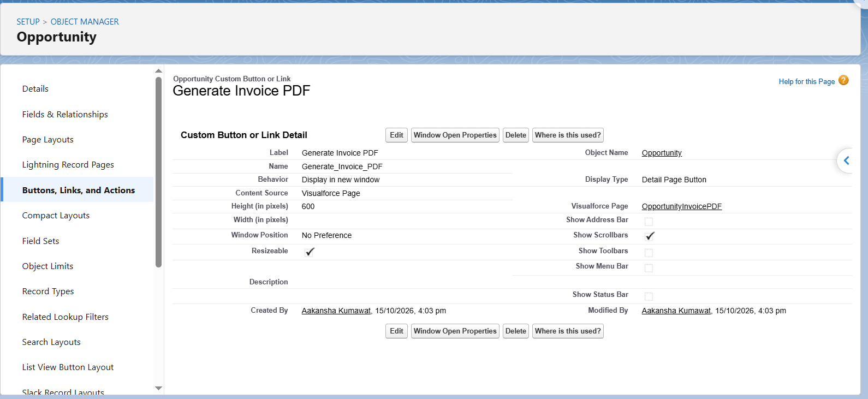The height and width of the screenshot is (399, 868).
Task: Open Field Sets section
Action: click(40, 241)
